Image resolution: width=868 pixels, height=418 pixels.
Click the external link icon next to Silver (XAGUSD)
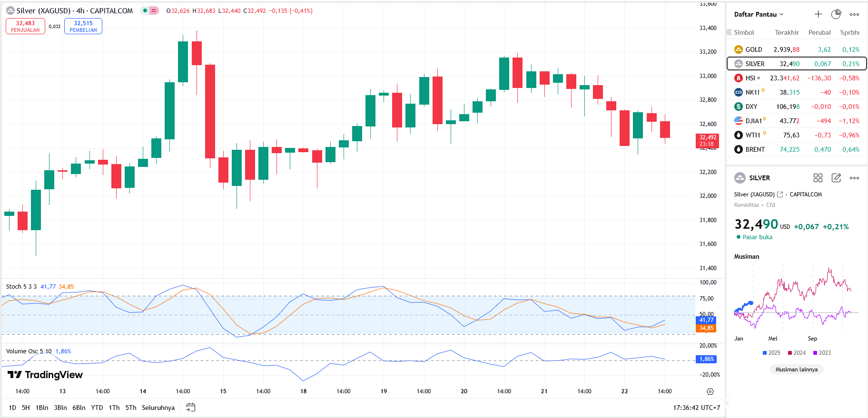(x=780, y=194)
